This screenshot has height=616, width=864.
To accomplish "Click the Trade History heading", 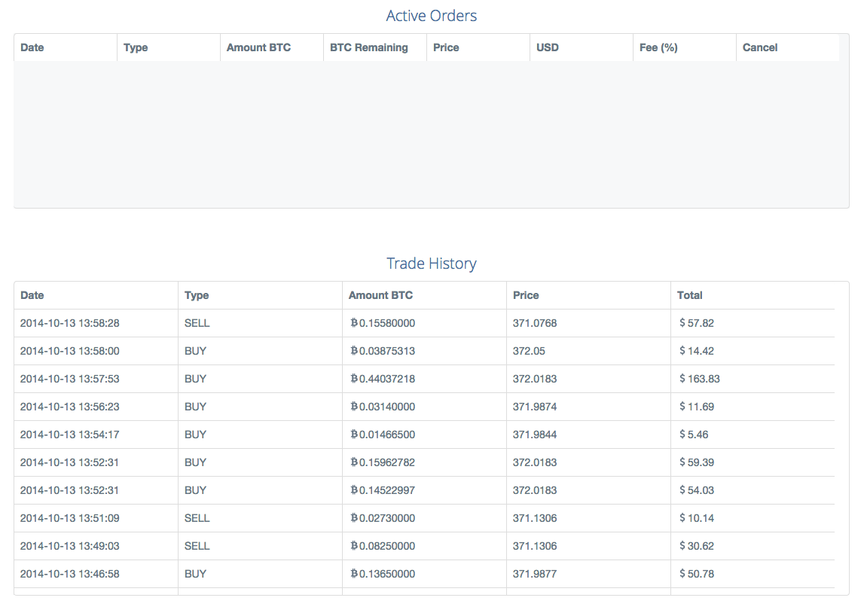I will [x=432, y=264].
